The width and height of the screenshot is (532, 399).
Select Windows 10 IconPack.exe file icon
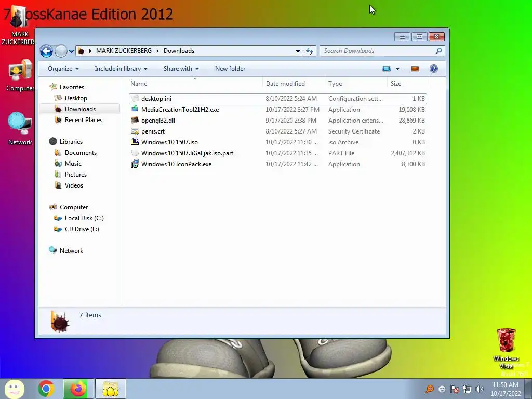[135, 164]
